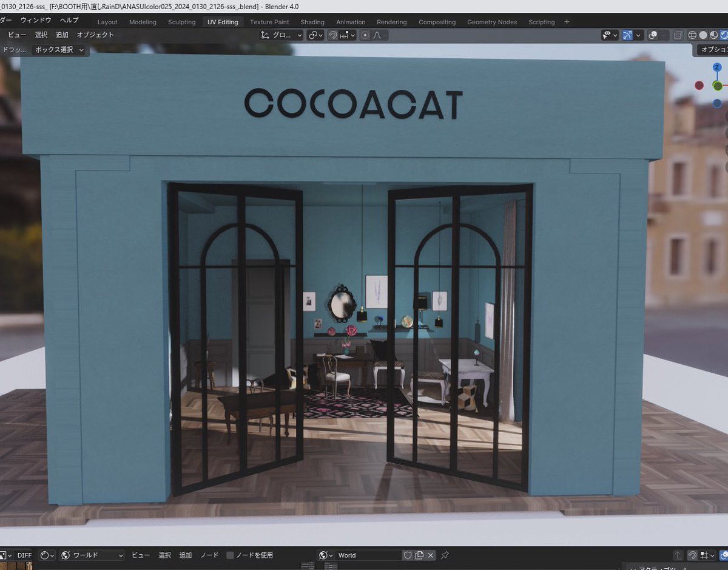728x570 pixels.
Task: Open the オブジェクト (Object) menu
Action: click(x=95, y=35)
